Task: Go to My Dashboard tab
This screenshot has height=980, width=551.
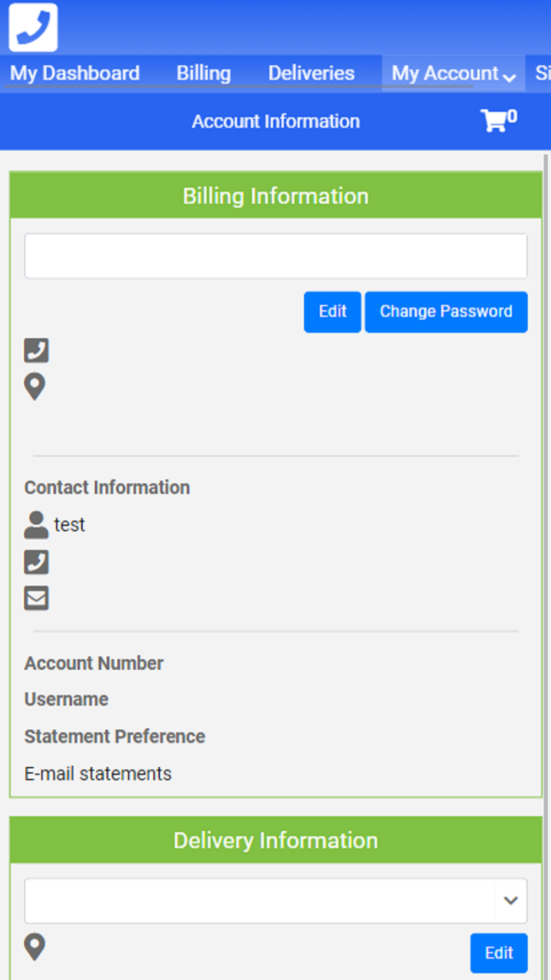Action: (75, 73)
